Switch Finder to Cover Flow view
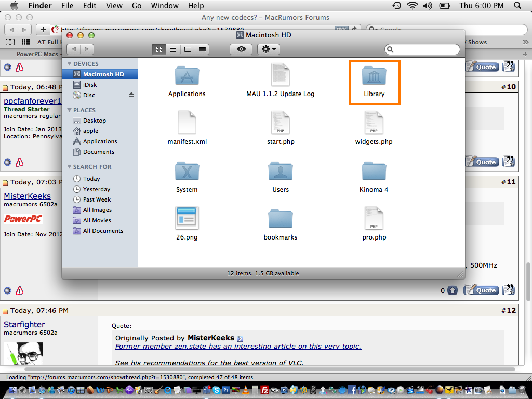This screenshot has width=532, height=399. (202, 49)
